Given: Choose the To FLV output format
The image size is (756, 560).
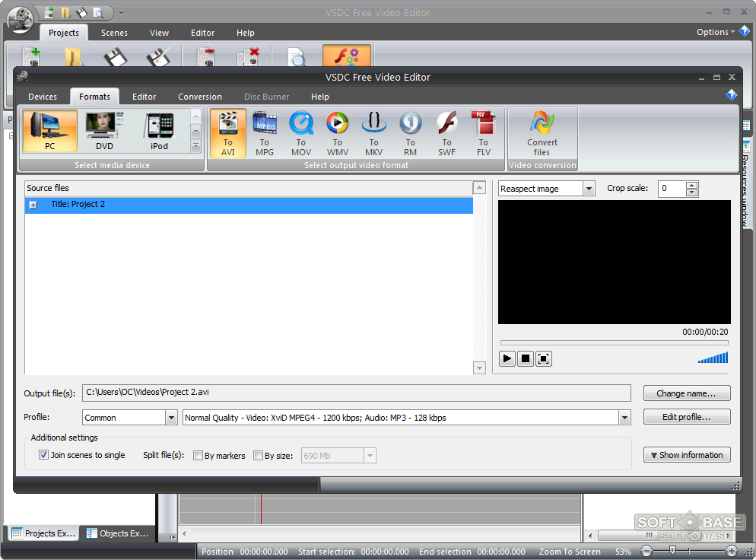Looking at the screenshot, I should tap(484, 133).
